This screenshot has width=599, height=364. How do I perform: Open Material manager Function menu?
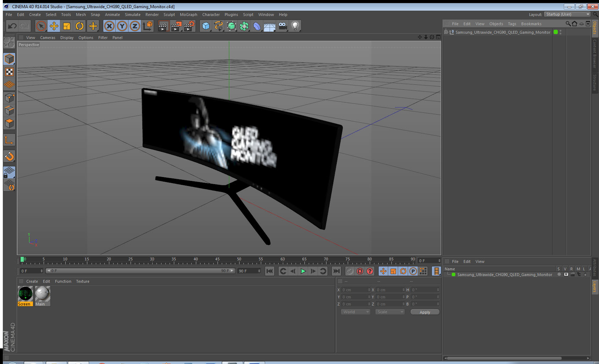coord(63,281)
